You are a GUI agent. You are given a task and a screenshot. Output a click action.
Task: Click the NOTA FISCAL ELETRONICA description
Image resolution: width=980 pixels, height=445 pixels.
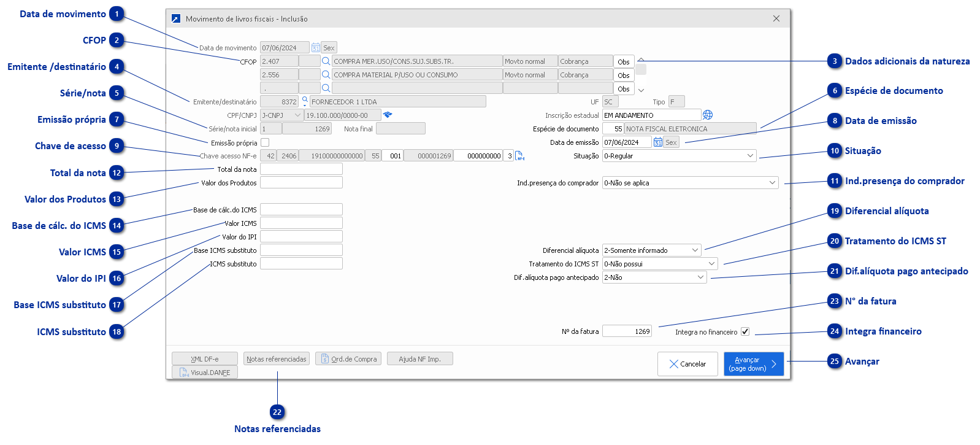(691, 129)
